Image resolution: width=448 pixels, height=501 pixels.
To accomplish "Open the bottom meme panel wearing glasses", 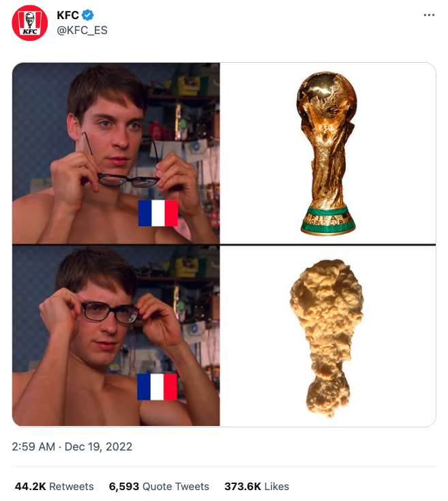I will point(116,335).
